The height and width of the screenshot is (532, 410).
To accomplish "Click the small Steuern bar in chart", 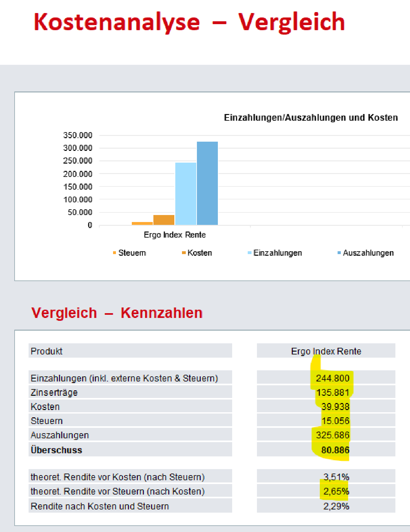I will (x=142, y=223).
